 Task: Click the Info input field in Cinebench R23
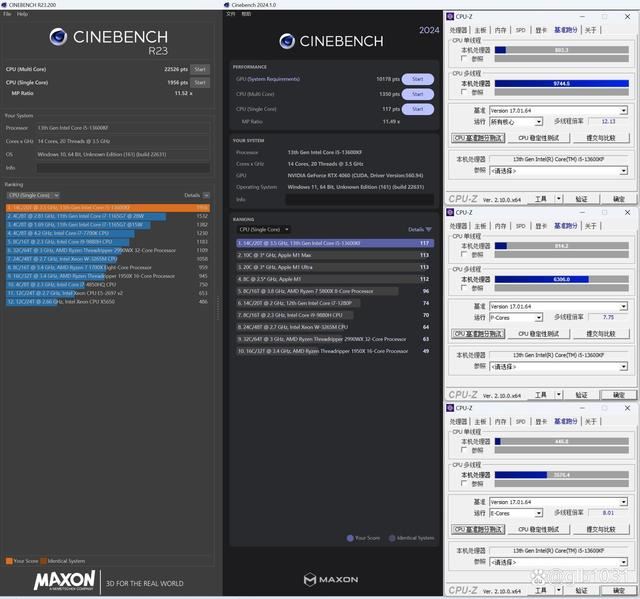123,168
